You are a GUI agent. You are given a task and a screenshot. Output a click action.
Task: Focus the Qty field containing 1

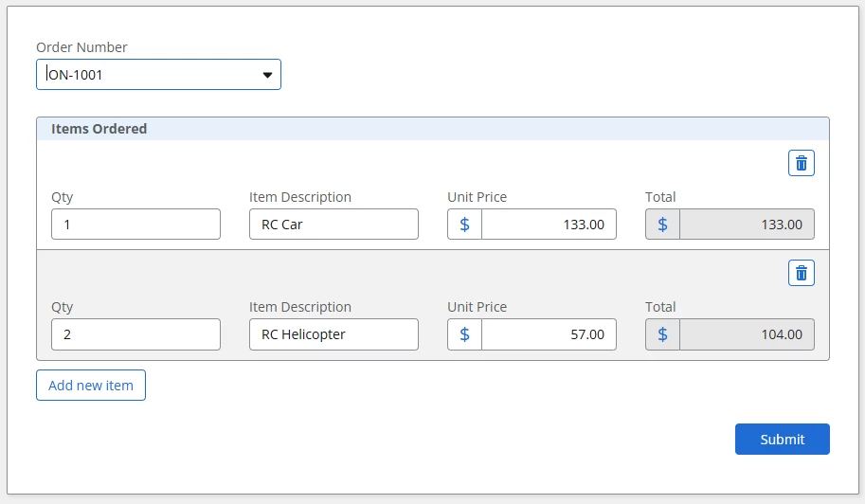click(x=135, y=225)
